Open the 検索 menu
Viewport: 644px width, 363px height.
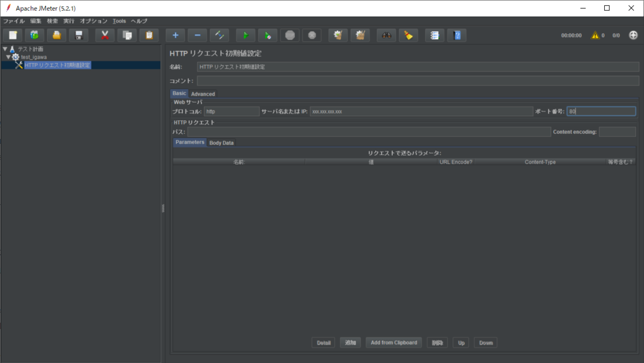point(53,21)
